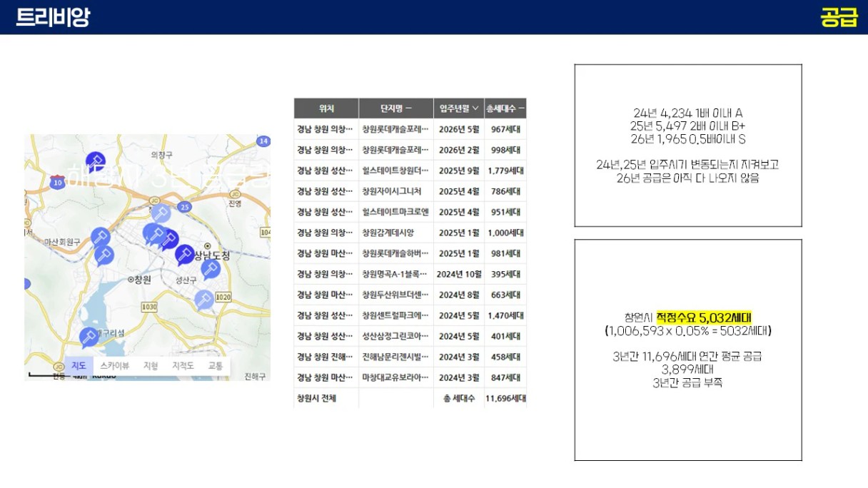Select the 진해남문리젠시빌… row name
The width and height of the screenshot is (868, 488).
click(395, 357)
